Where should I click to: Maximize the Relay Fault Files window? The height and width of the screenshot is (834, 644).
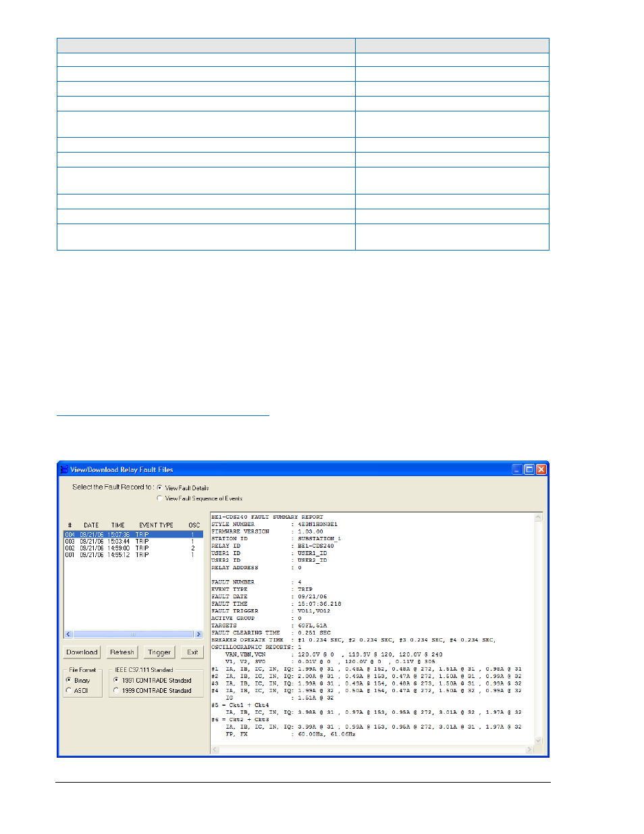[529, 469]
